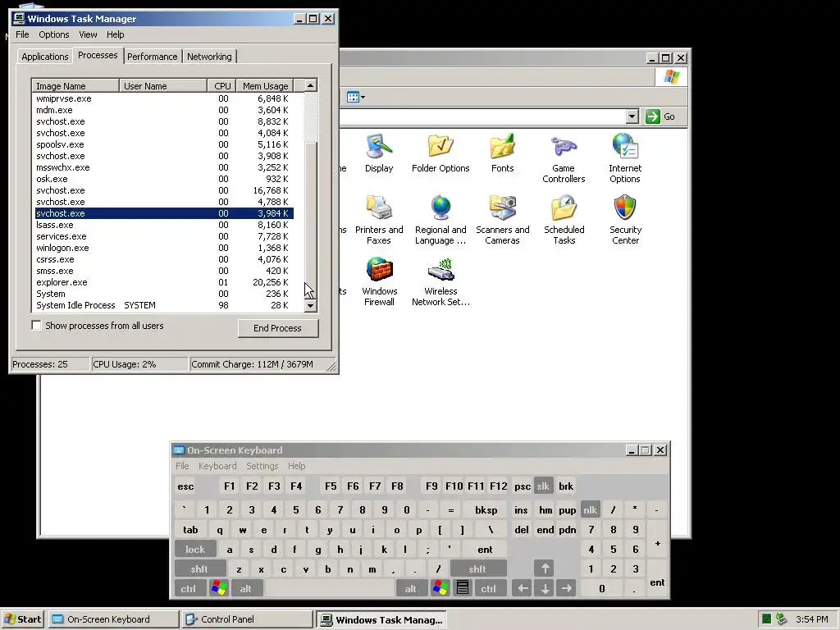The image size is (840, 630).
Task: Click the right arrow key on On-Screen Keyboard
Action: 567,588
